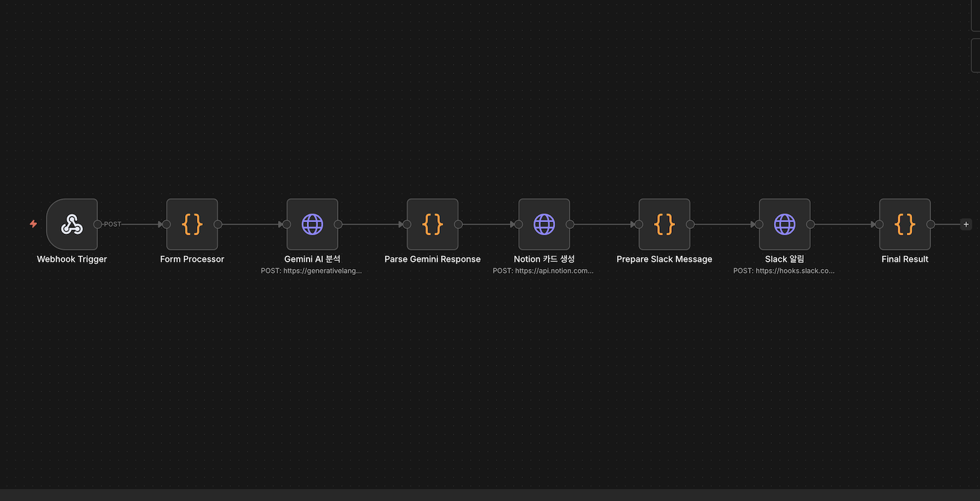Select the Parse Gemini Response code node

(432, 224)
